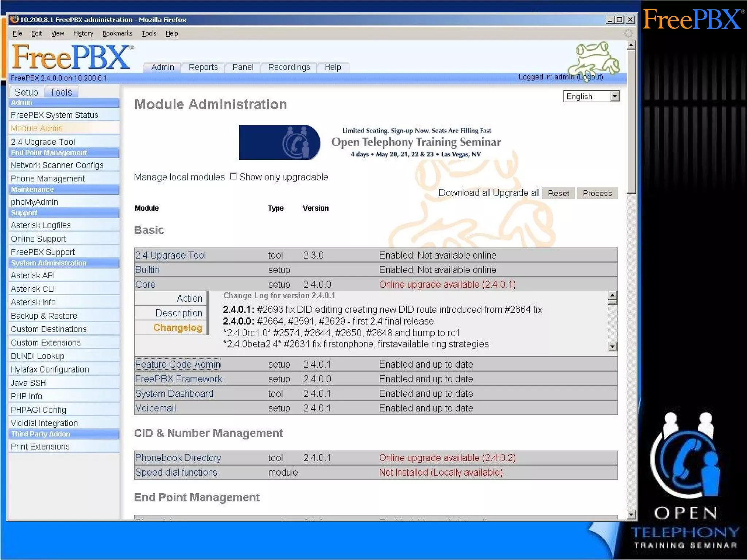
Task: Switch to the Tools sidebar tab
Action: [61, 92]
